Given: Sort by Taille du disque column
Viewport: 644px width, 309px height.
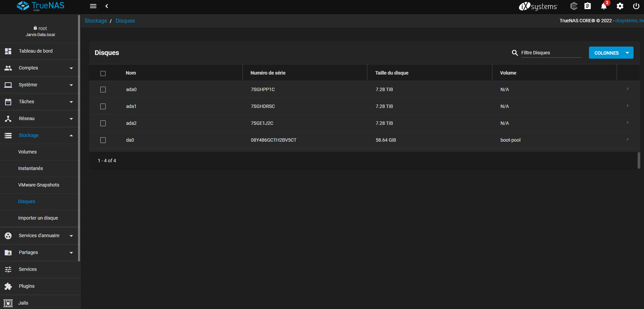Looking at the screenshot, I should pos(392,73).
